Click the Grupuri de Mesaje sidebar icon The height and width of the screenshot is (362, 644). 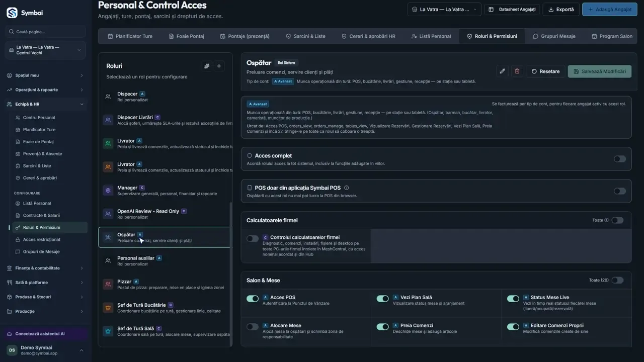pos(18,251)
